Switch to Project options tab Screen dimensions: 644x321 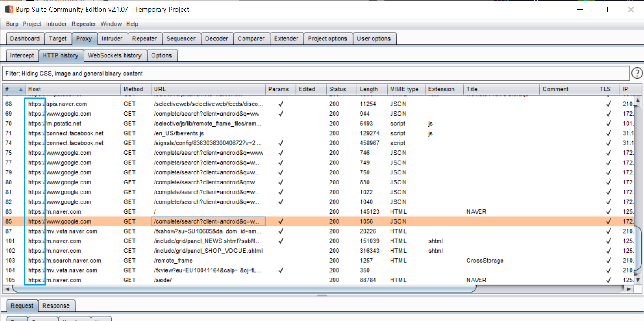coord(328,38)
